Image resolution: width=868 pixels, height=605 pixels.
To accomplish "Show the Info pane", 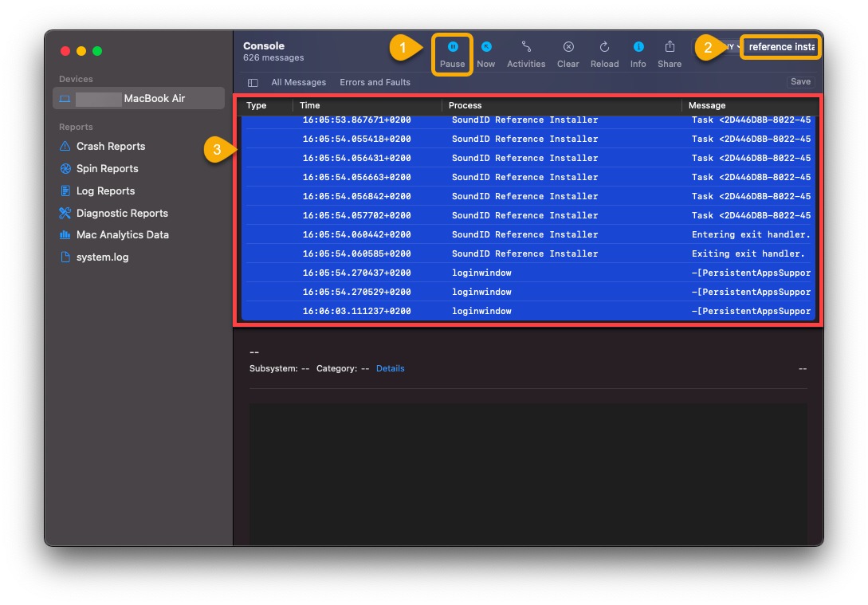I will tap(638, 54).
